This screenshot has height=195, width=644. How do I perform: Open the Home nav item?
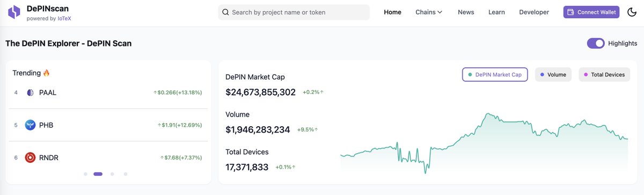[x=393, y=12]
